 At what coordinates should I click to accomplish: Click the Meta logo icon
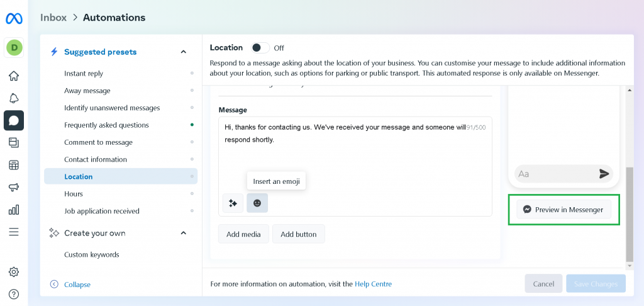point(14,18)
